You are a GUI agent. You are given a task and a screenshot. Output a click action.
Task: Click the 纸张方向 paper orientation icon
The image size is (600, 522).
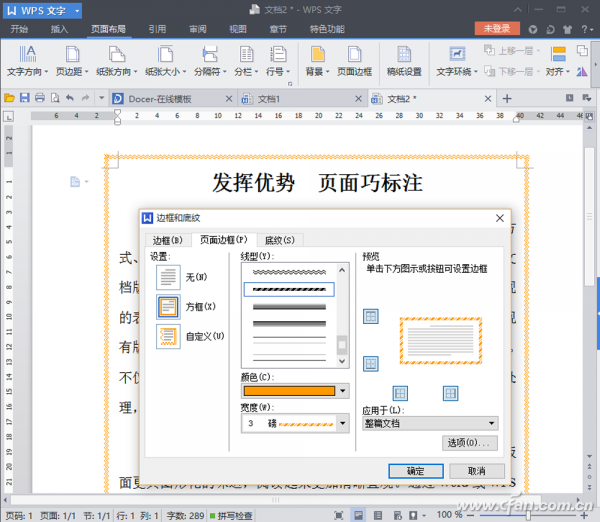[x=117, y=54]
